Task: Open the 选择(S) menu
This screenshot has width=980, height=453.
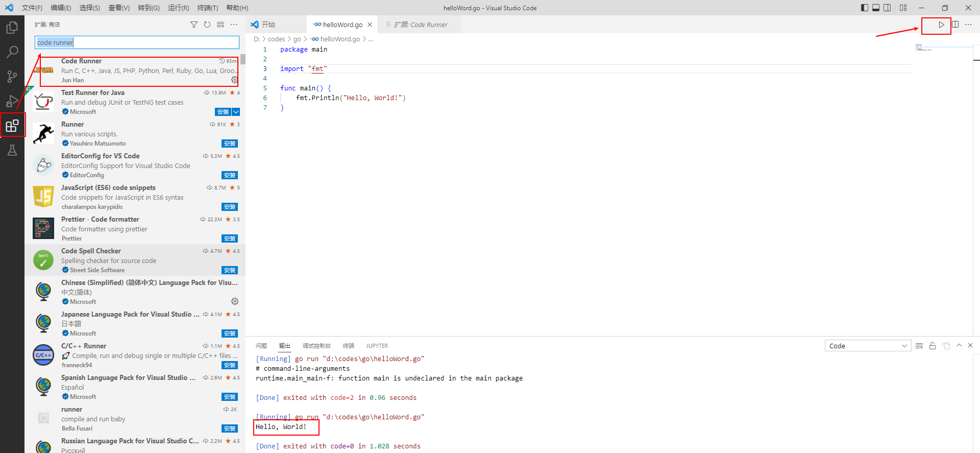Action: [90, 8]
